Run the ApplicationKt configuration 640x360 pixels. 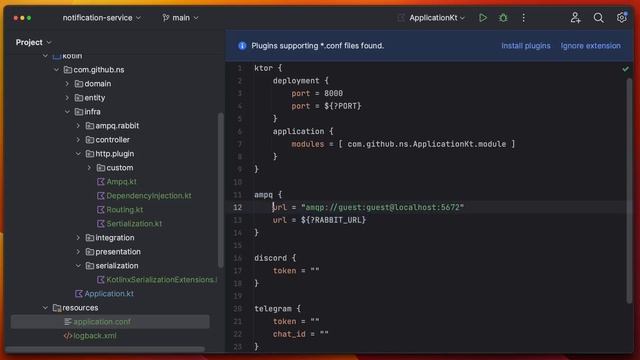[482, 18]
